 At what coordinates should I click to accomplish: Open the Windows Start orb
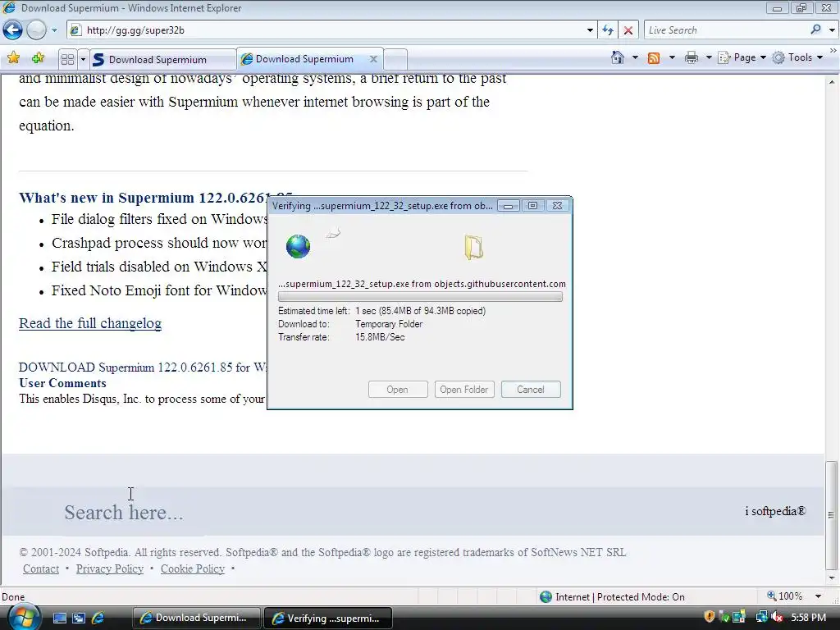23,617
